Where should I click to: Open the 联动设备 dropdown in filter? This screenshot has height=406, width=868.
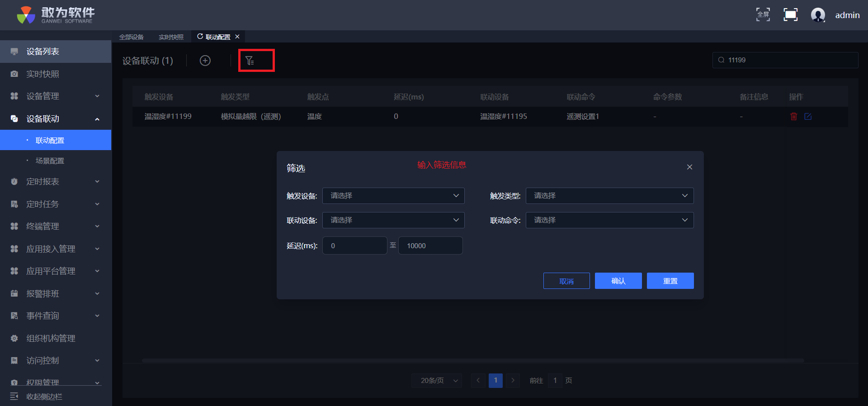393,220
